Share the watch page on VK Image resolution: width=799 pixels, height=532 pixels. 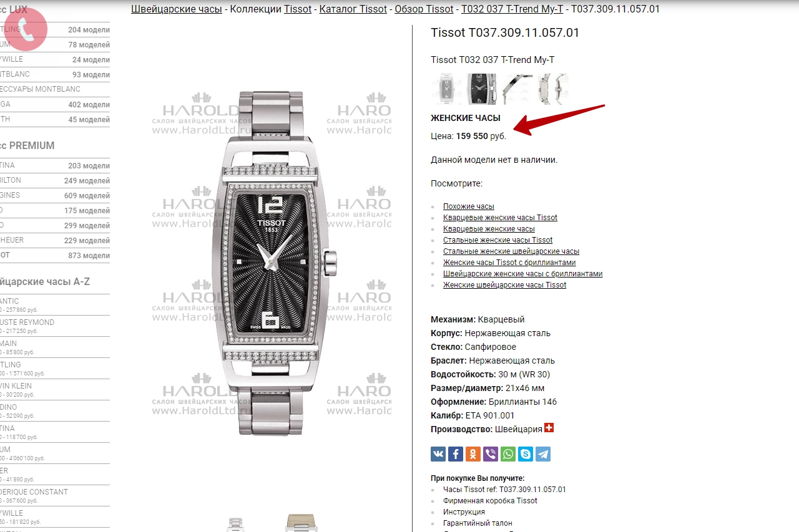tap(438, 454)
